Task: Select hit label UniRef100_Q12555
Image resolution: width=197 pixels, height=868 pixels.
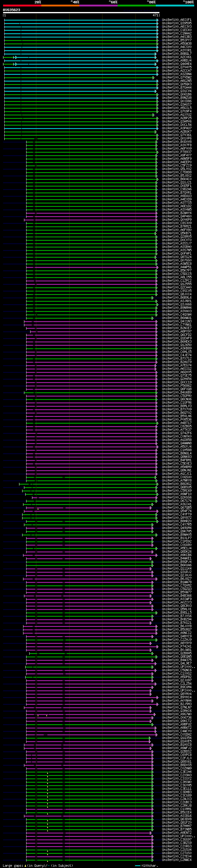Action: (176, 284)
